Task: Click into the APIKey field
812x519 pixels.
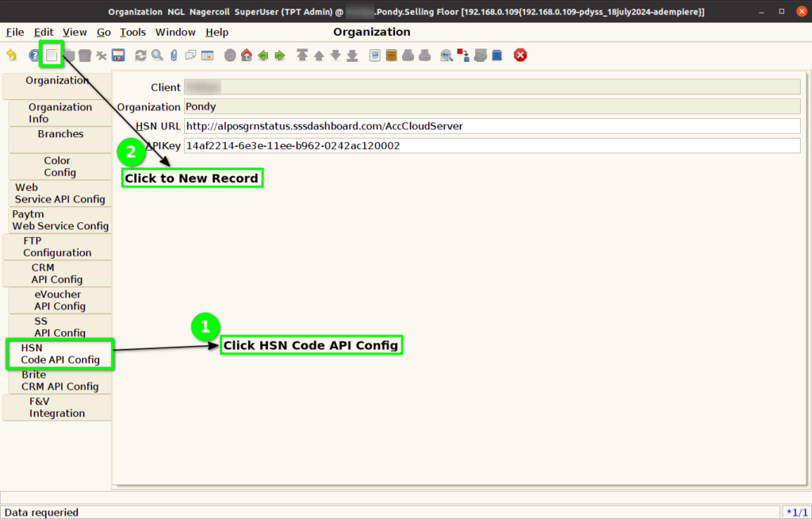Action: tap(492, 146)
